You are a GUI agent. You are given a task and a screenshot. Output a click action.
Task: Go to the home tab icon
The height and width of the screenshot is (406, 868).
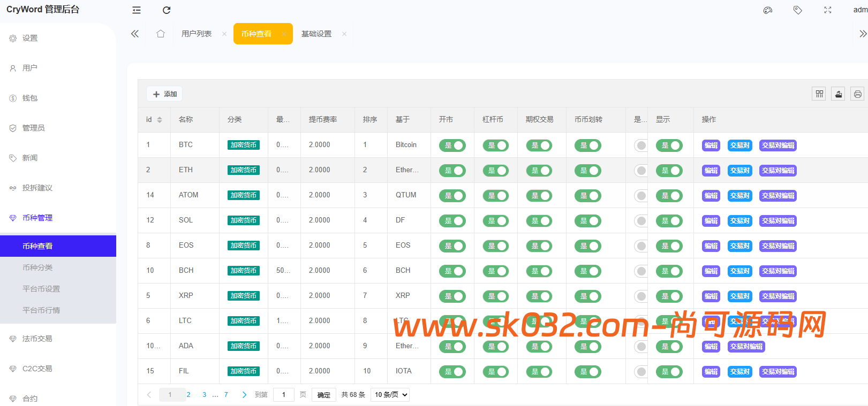161,34
